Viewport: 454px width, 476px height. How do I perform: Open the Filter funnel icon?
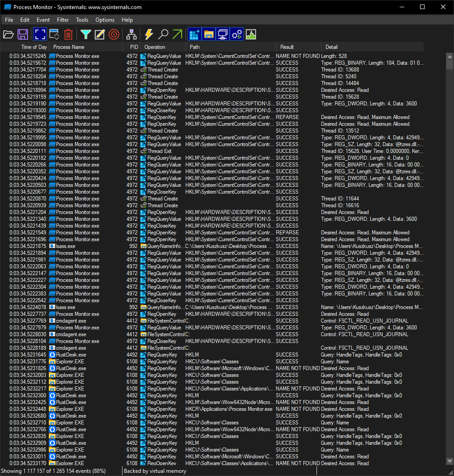pos(86,34)
